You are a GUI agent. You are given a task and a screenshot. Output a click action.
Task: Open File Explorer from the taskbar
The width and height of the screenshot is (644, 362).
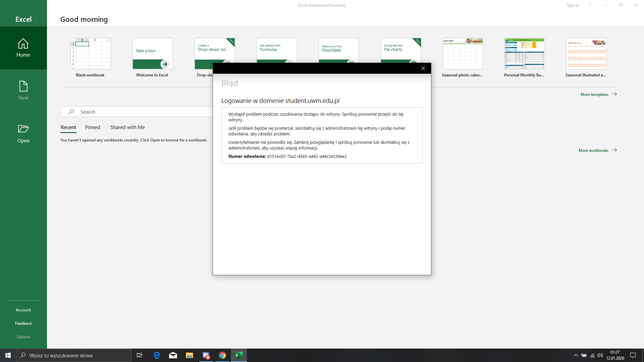coord(190,355)
